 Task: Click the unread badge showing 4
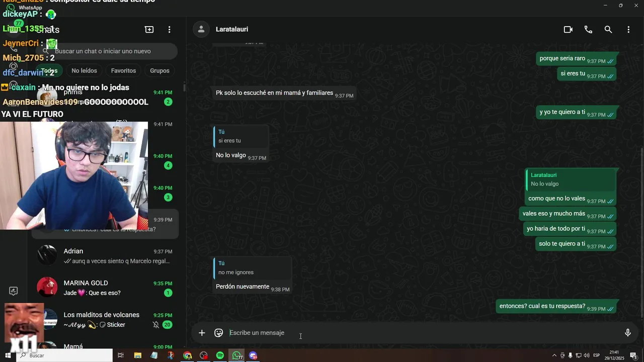coord(168,165)
